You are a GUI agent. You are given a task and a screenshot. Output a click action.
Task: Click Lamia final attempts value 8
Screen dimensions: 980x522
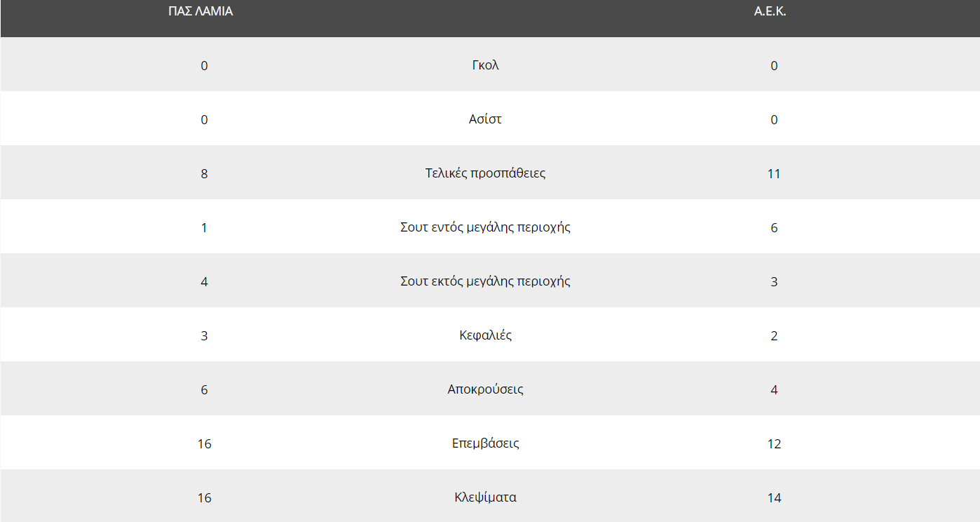pos(204,174)
